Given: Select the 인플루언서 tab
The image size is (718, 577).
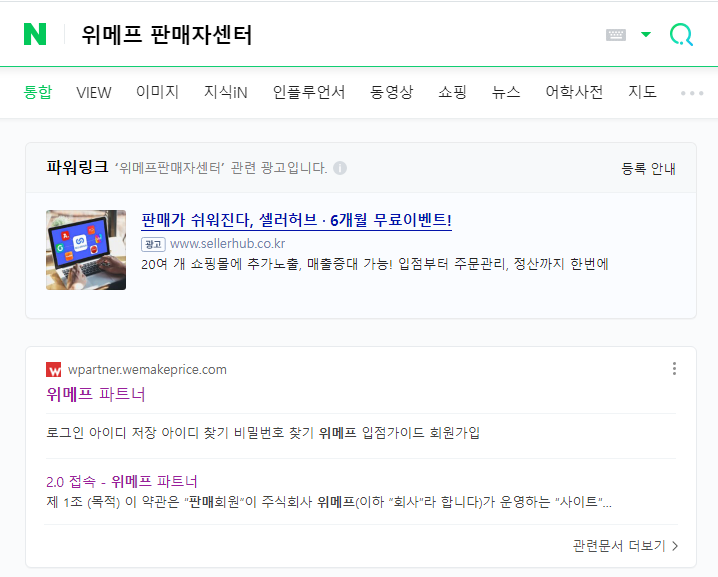Looking at the screenshot, I should (x=309, y=92).
